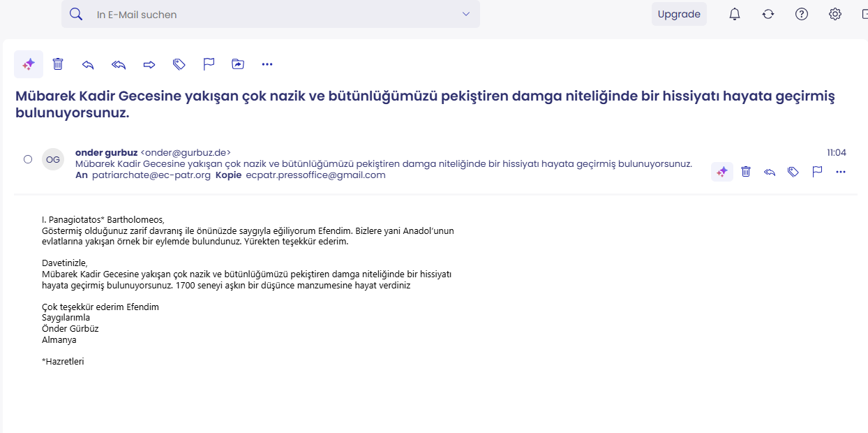Click the OG sender avatar
Image resolution: width=868 pixels, height=433 pixels.
53,159
